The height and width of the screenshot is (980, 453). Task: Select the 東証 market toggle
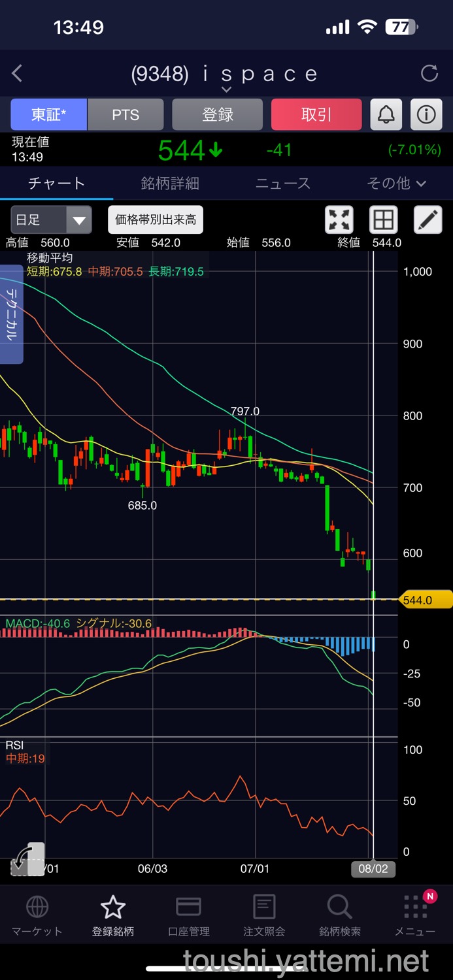coord(48,115)
